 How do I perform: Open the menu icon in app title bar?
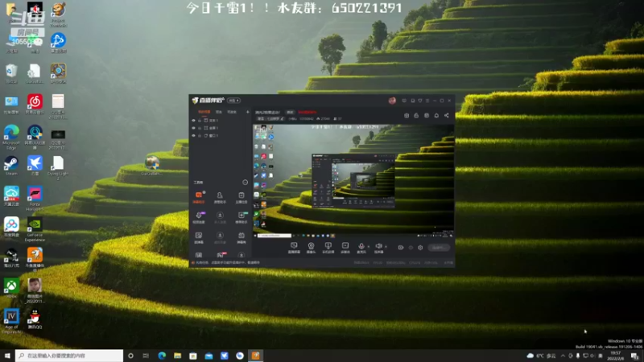427,101
